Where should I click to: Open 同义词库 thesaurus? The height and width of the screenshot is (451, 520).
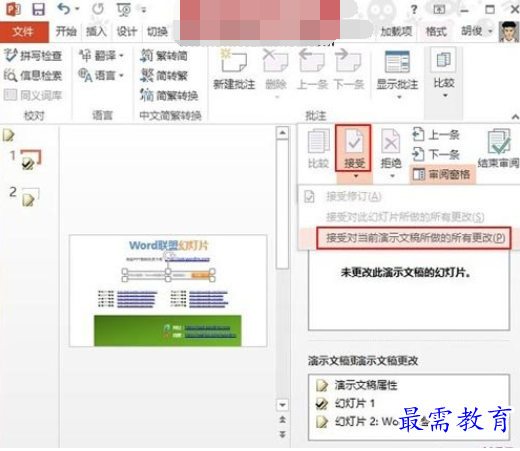pyautogui.click(x=33, y=96)
